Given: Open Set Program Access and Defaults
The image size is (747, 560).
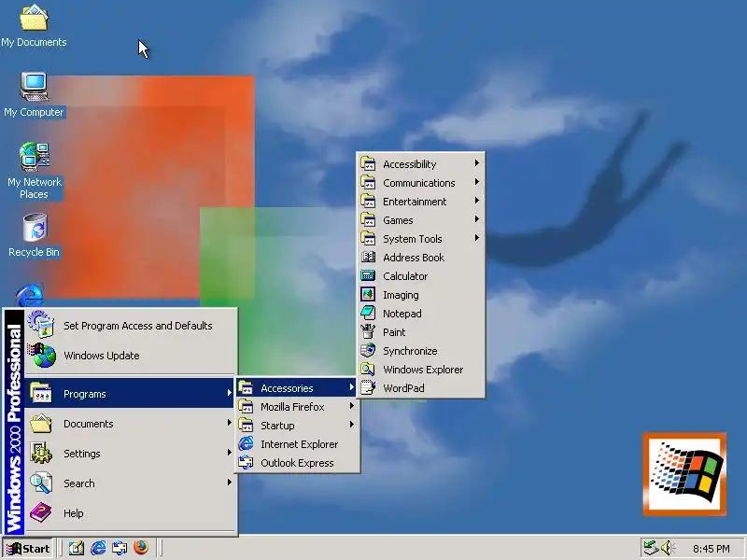Looking at the screenshot, I should 131,326.
